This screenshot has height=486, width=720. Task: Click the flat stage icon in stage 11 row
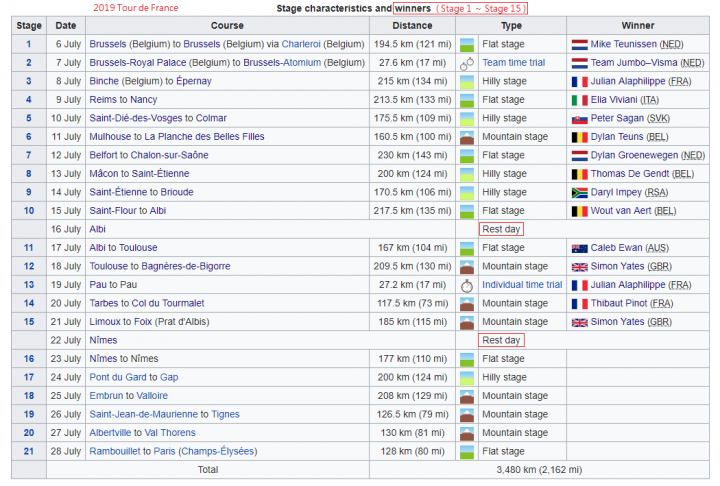point(467,249)
